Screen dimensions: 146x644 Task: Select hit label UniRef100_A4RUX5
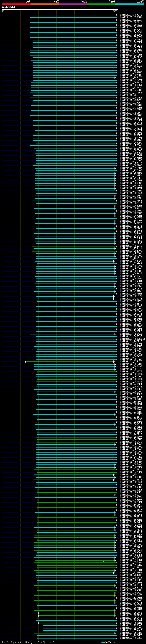[x=131, y=77]
